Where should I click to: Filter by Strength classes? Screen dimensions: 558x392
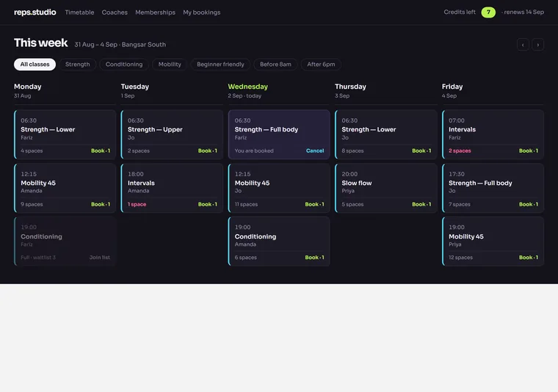[x=78, y=65]
